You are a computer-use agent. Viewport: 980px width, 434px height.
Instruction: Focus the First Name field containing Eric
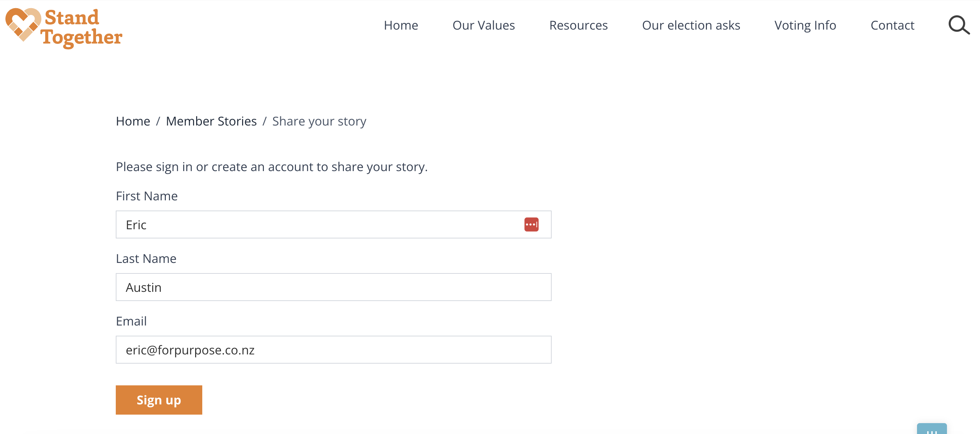point(319,224)
